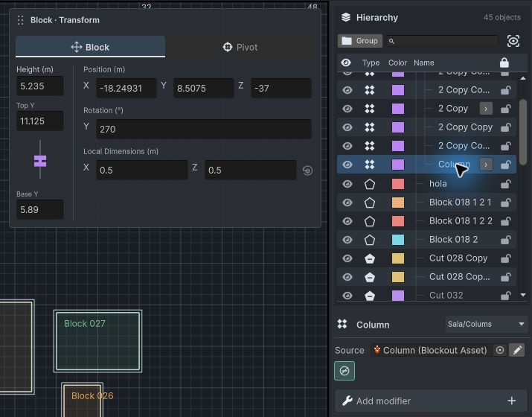Click the Source object picker icon
Viewport: 532px width, 417px height.
point(500,350)
